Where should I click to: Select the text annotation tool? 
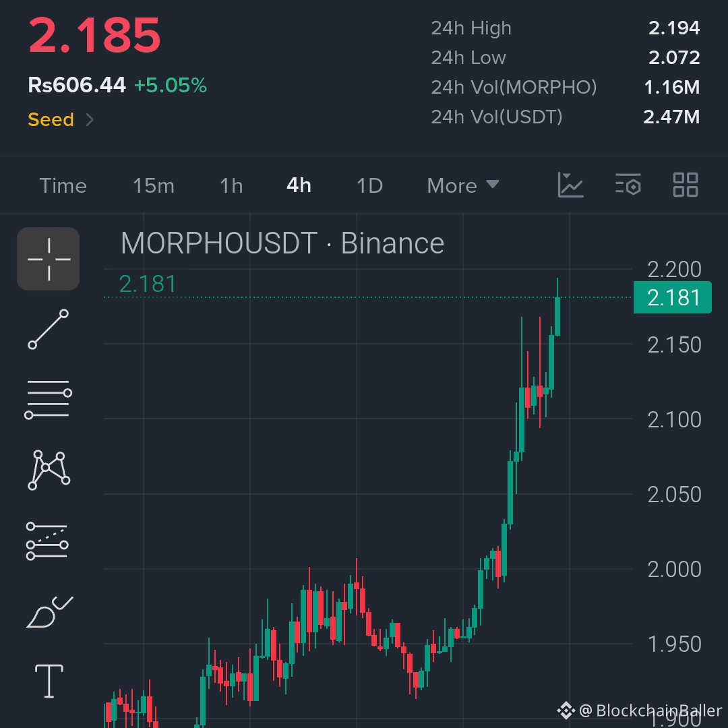49,681
